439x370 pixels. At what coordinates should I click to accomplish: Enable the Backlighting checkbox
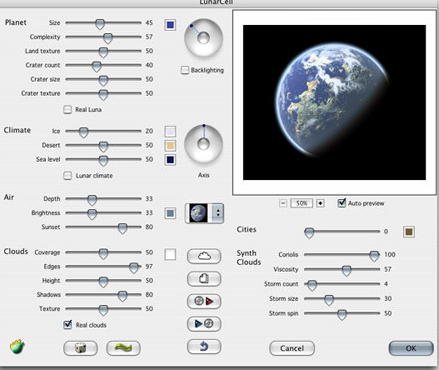(185, 70)
